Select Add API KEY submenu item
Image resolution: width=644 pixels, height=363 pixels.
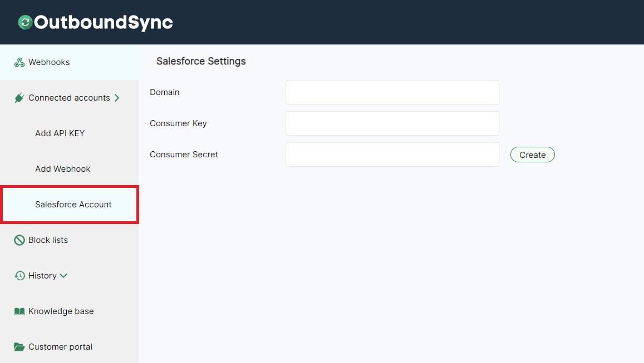[60, 133]
